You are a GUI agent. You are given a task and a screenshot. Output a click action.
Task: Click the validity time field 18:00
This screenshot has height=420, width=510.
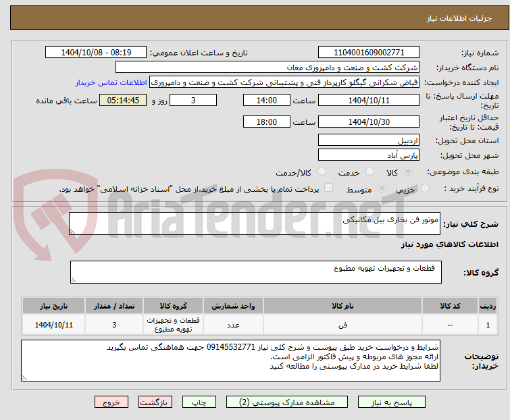tap(267, 122)
